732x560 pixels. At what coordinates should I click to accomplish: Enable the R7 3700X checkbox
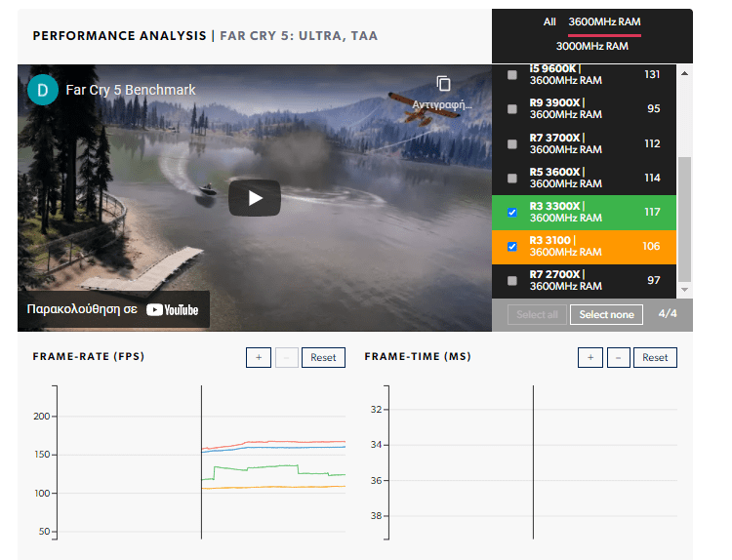point(512,143)
